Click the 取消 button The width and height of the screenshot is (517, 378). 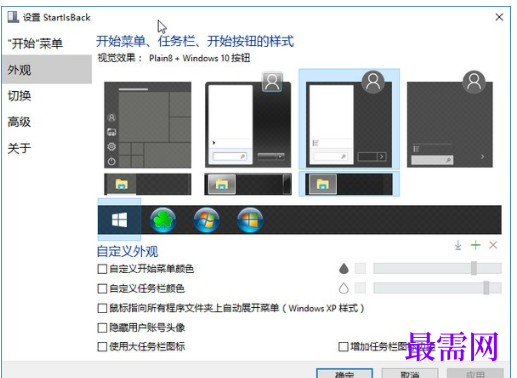click(410, 374)
